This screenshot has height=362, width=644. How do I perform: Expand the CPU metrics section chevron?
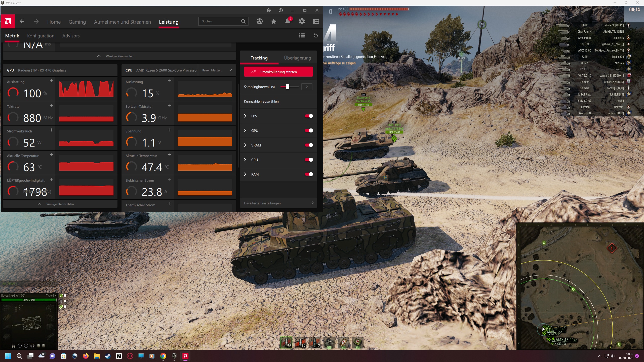[245, 160]
